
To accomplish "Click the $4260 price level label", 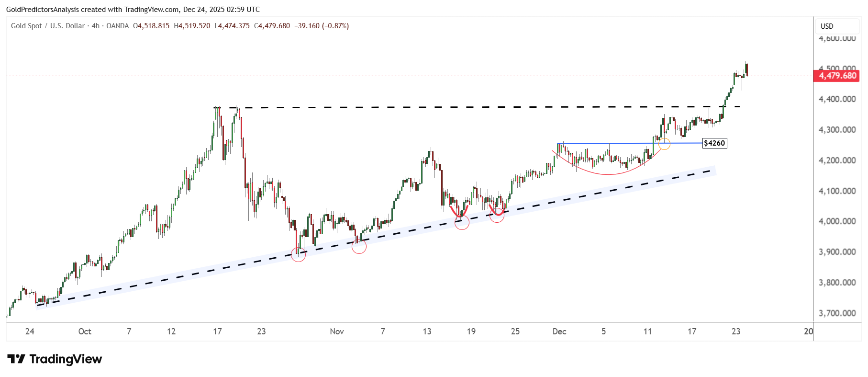I will (x=714, y=143).
